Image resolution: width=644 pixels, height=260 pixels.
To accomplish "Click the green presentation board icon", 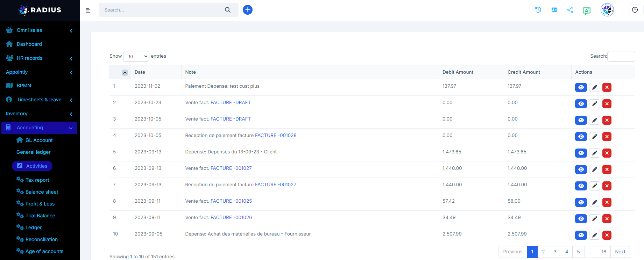I will click(x=587, y=11).
